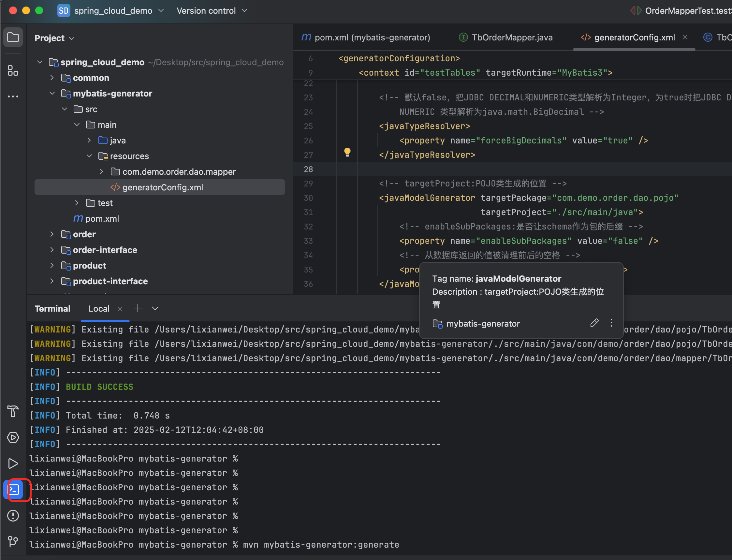The width and height of the screenshot is (732, 560).
Task: Click the Run tool window icon
Action: tap(13, 463)
